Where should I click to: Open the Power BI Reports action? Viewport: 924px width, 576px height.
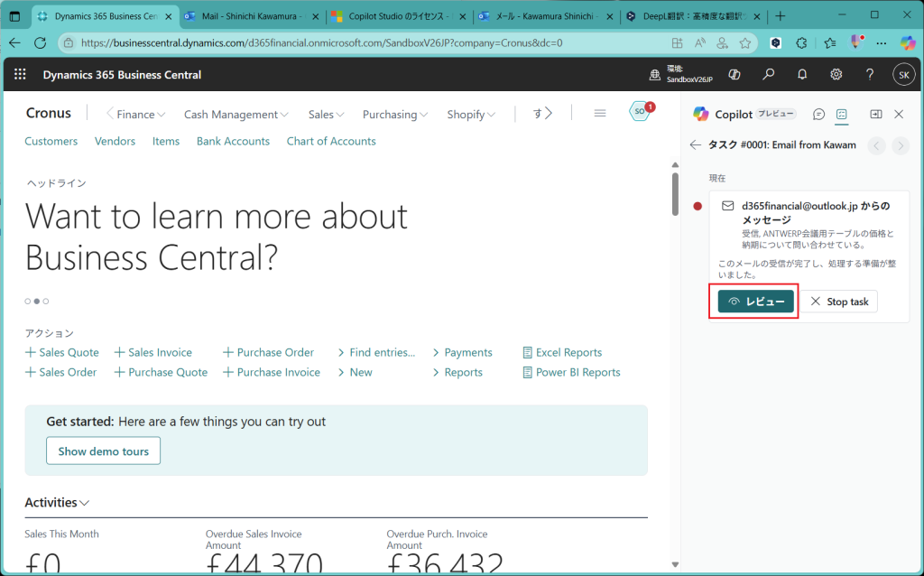(x=571, y=372)
